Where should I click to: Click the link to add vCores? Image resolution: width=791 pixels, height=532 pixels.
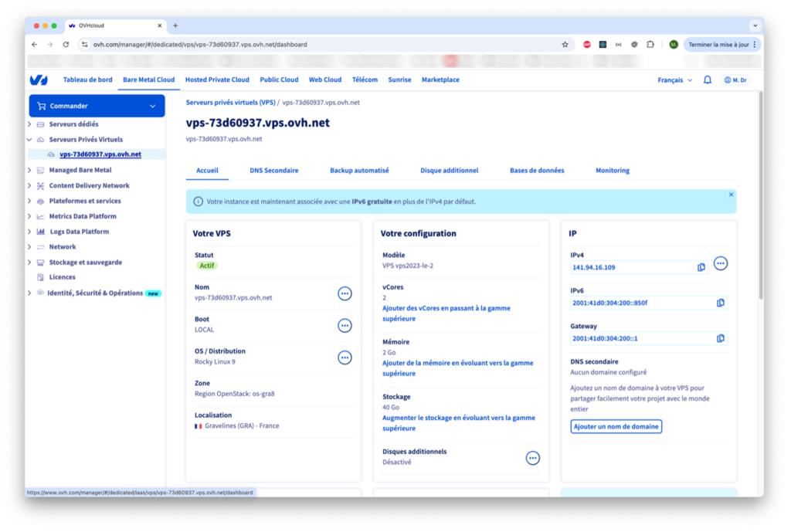pos(446,313)
